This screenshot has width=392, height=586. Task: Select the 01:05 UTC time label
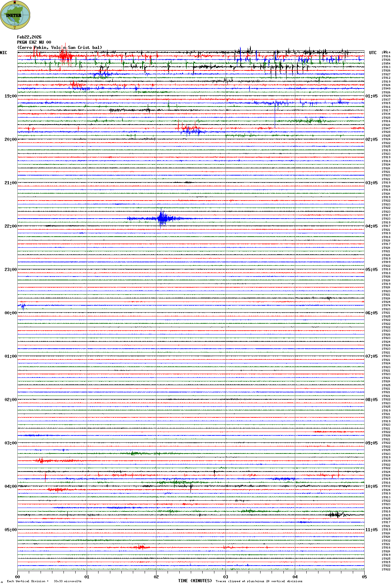[372, 96]
